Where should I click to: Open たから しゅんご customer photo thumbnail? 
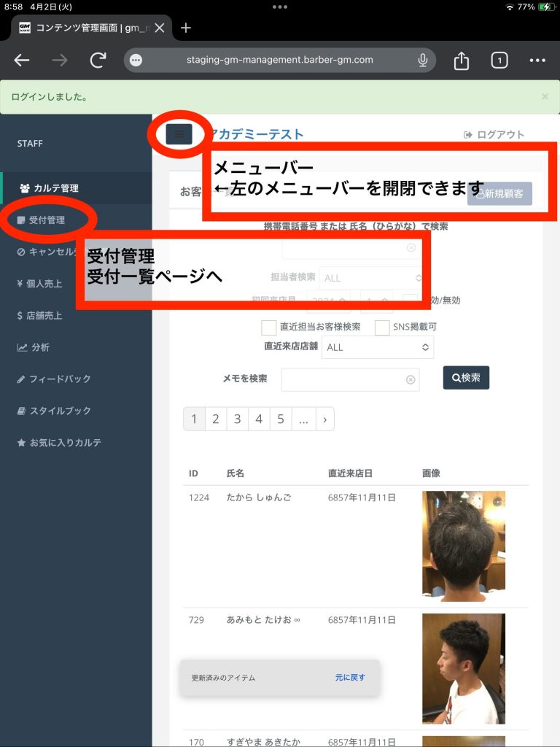pyautogui.click(x=464, y=546)
